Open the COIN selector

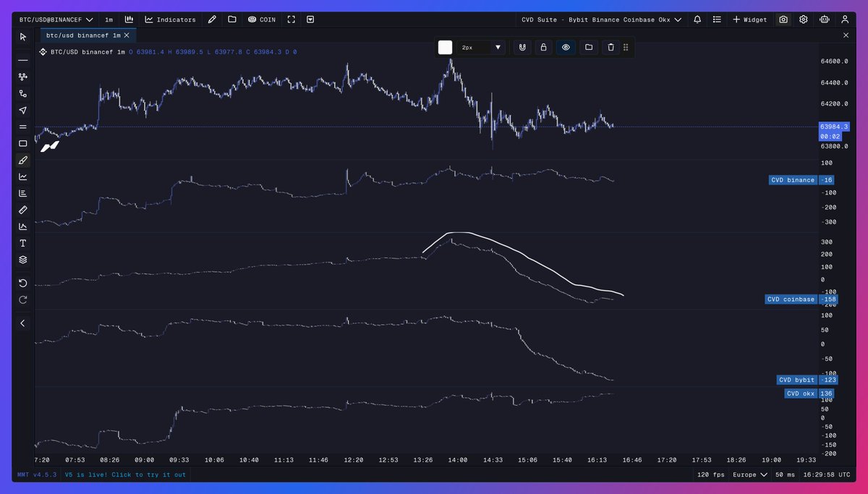(262, 20)
